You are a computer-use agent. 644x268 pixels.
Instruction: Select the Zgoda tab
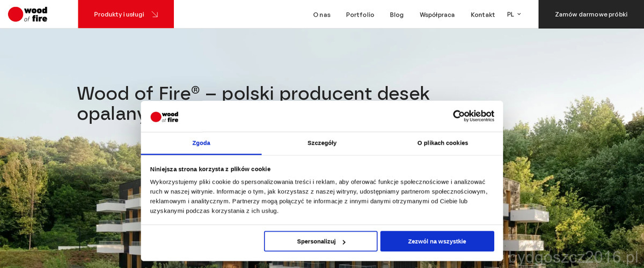click(201, 143)
